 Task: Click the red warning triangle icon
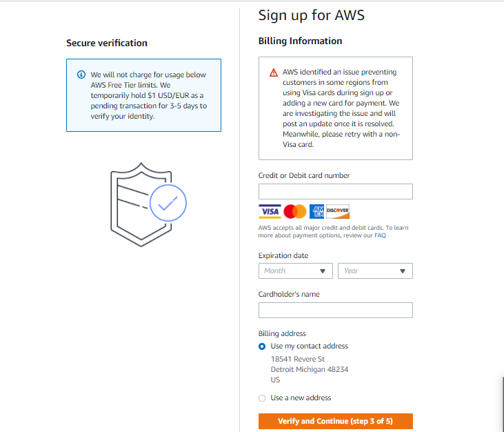coord(274,72)
